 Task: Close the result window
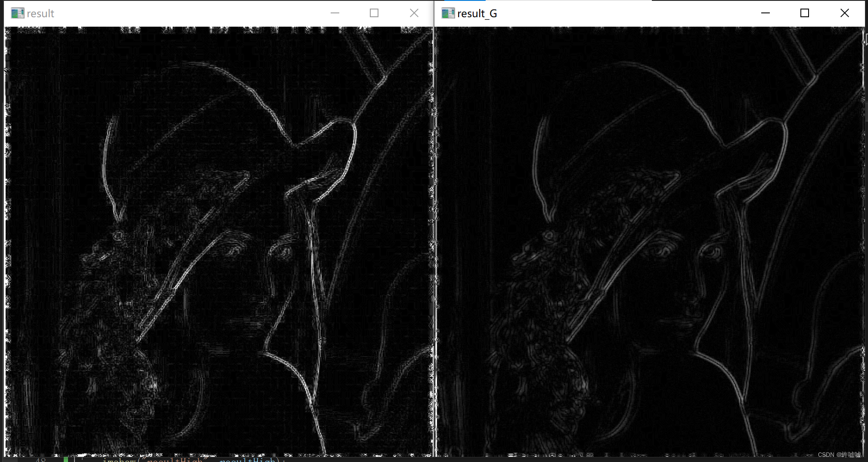click(414, 13)
